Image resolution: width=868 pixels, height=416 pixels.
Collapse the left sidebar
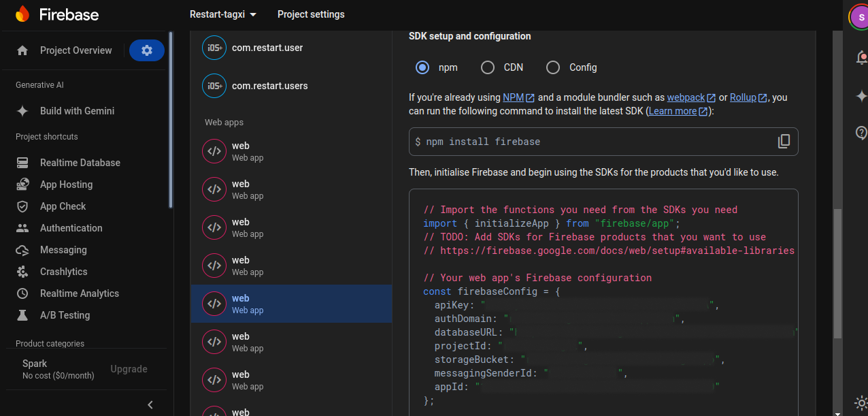[x=150, y=404]
